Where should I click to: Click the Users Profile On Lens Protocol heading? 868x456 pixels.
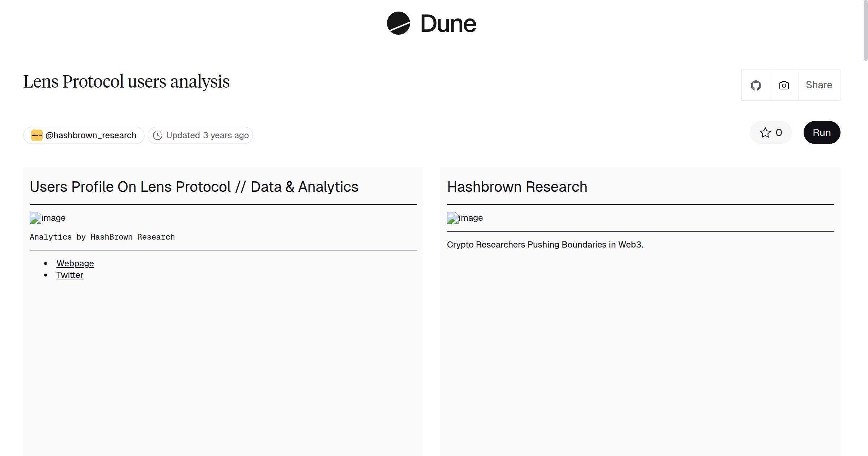194,187
